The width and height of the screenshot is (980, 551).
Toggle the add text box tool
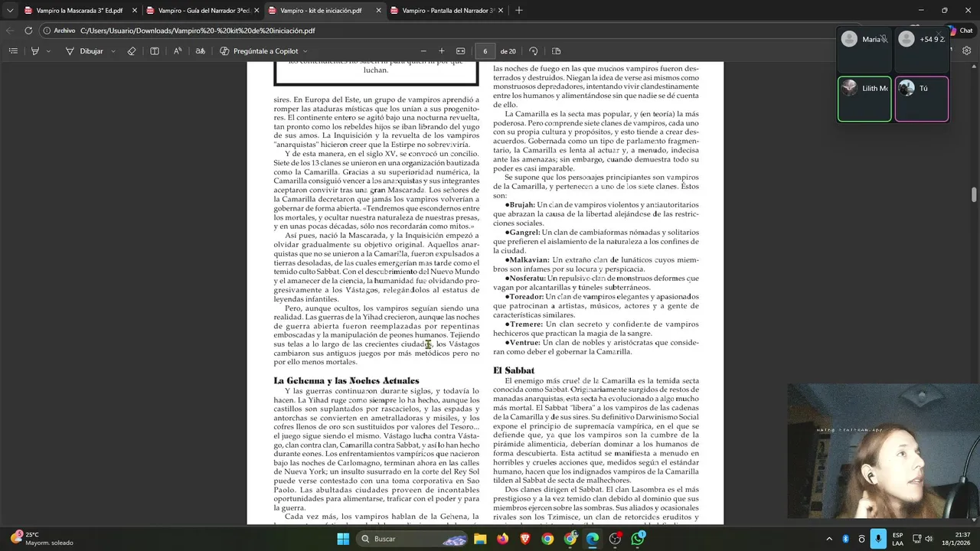(155, 51)
